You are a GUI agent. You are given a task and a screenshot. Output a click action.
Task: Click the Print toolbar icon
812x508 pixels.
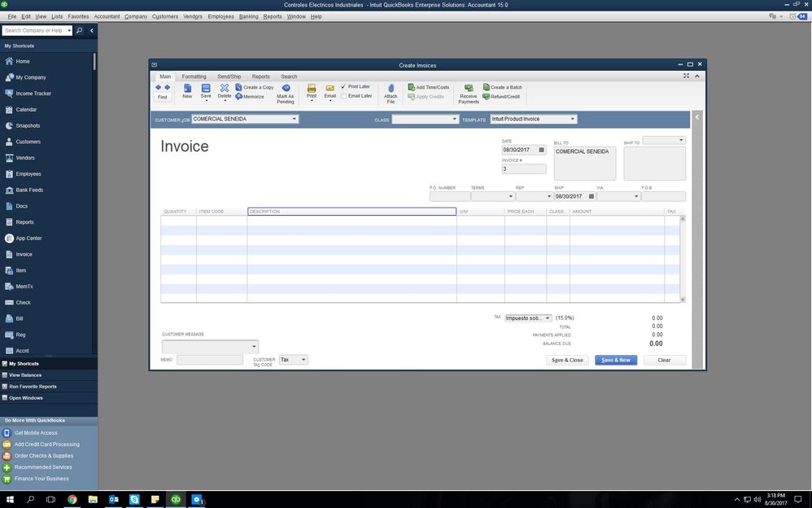(x=312, y=88)
